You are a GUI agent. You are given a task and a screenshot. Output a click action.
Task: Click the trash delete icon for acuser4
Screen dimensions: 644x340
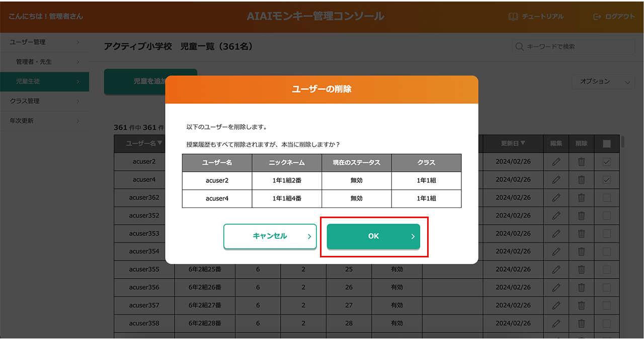point(581,180)
